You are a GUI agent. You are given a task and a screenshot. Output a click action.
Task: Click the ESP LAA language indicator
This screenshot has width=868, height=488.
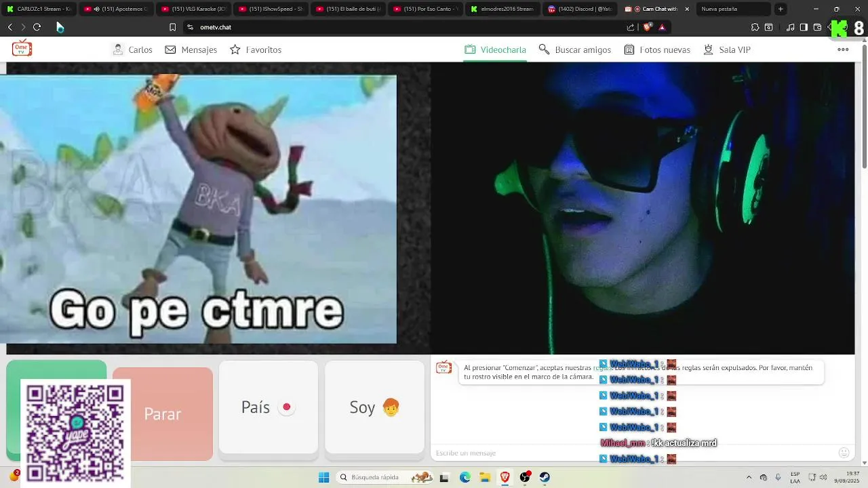(795, 477)
